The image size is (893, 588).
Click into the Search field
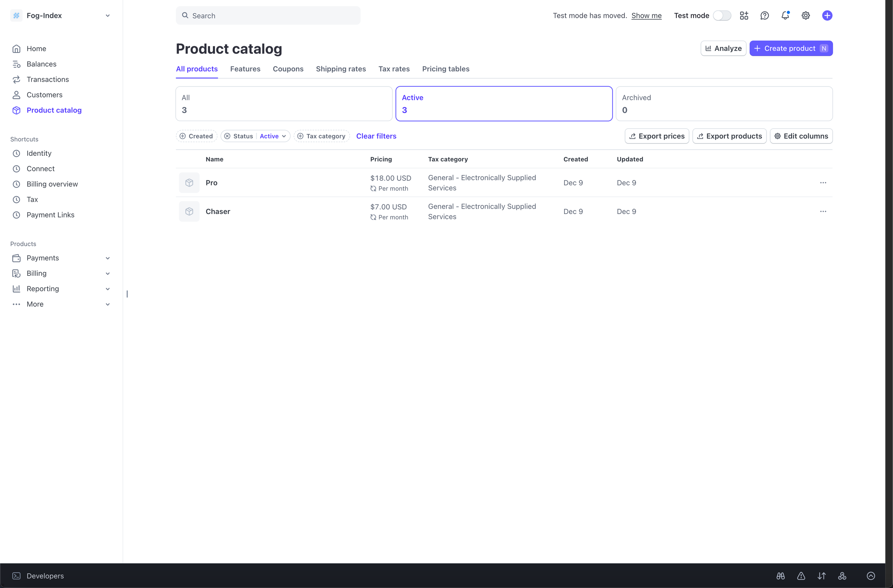pyautogui.click(x=268, y=15)
